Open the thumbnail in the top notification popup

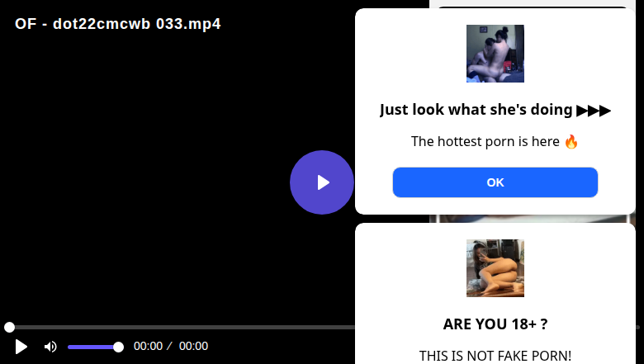coord(495,54)
